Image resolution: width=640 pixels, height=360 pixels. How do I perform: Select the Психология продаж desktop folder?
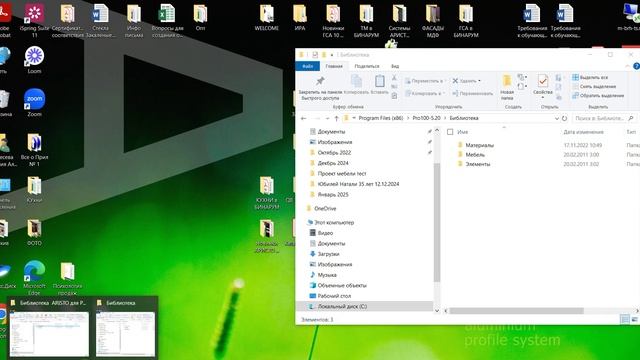[x=67, y=278]
